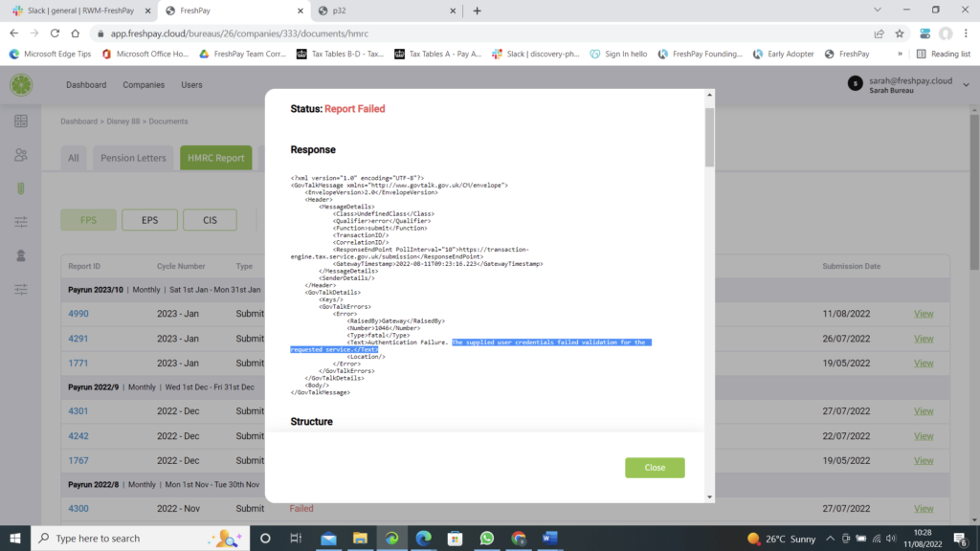Open Microsoft Edge Tips bookmark
This screenshot has width=980, height=551.
[x=50, y=54]
